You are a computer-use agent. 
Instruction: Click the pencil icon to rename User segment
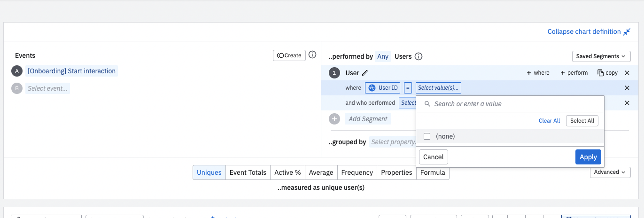(365, 73)
